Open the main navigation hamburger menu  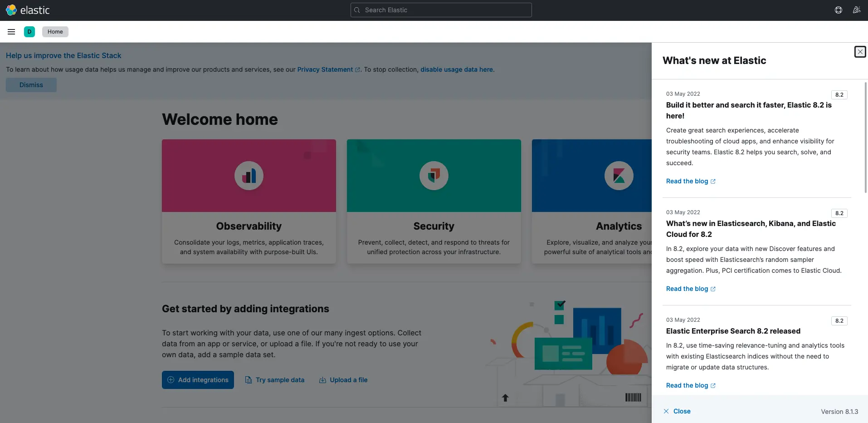pos(11,31)
